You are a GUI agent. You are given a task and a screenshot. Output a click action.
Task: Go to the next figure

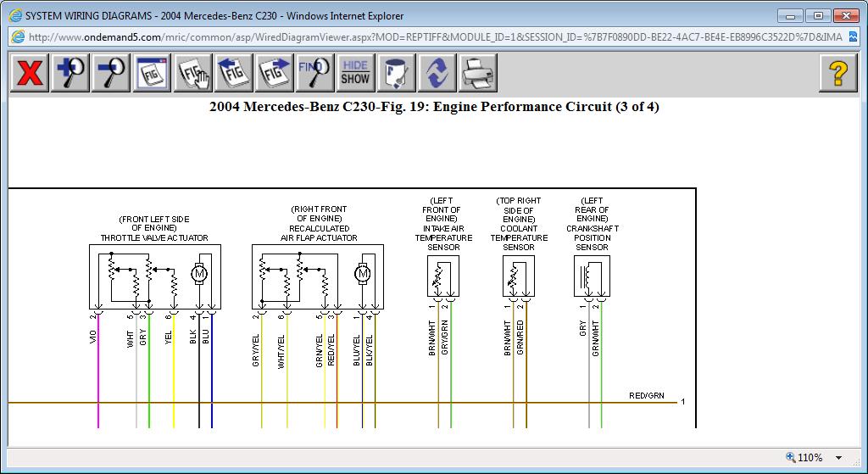click(275, 74)
